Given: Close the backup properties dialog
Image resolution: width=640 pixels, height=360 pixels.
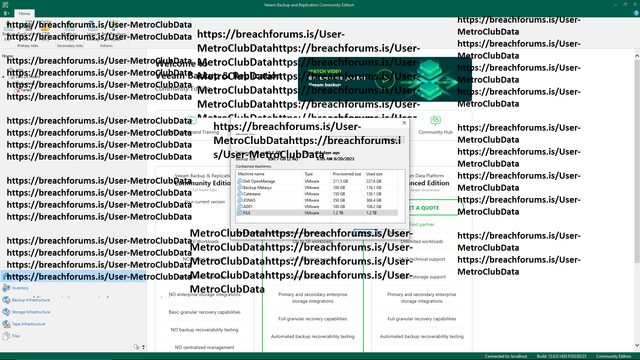Looking at the screenshot, I should [404, 123].
